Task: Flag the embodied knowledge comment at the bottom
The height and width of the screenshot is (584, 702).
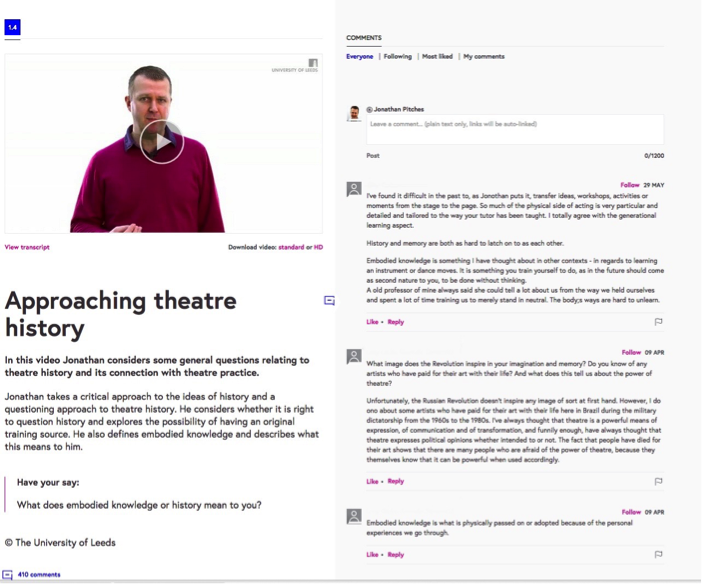Action: pos(658,554)
